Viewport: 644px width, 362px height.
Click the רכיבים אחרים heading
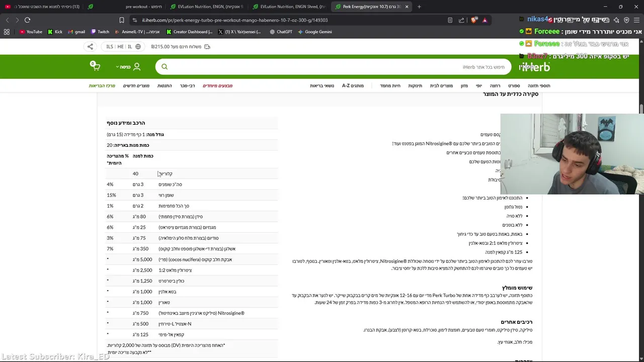click(x=516, y=322)
